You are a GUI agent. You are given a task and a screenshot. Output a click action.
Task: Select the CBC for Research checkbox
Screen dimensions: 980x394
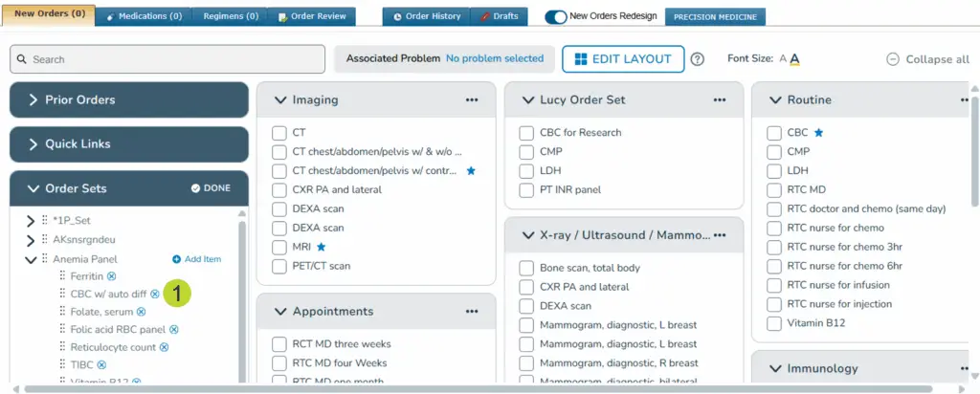(526, 133)
